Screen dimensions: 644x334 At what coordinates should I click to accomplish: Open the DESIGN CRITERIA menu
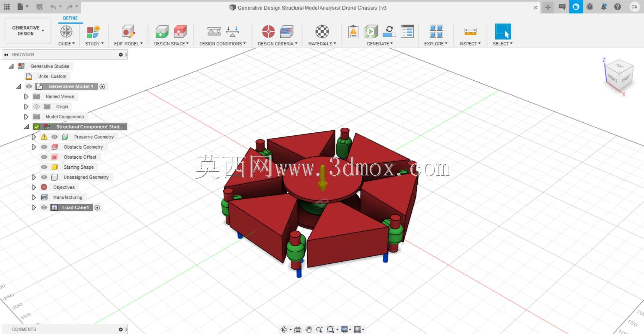pos(278,44)
